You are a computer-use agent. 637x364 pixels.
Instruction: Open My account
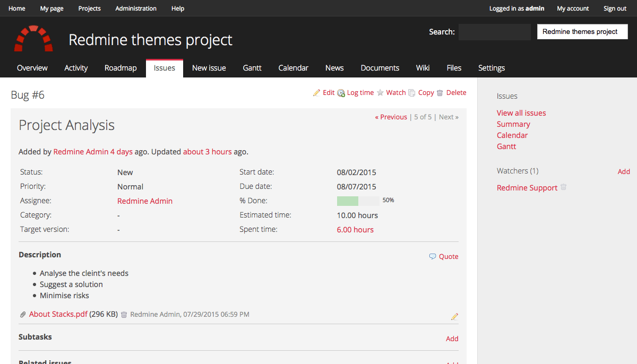(573, 8)
